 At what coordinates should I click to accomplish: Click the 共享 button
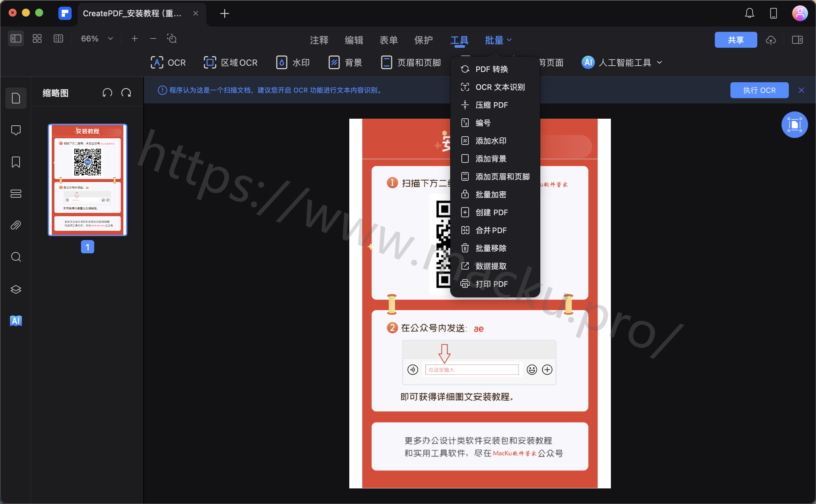pos(736,40)
